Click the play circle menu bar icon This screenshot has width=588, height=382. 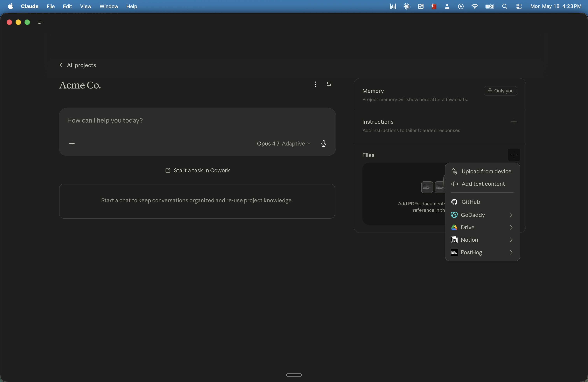(460, 6)
